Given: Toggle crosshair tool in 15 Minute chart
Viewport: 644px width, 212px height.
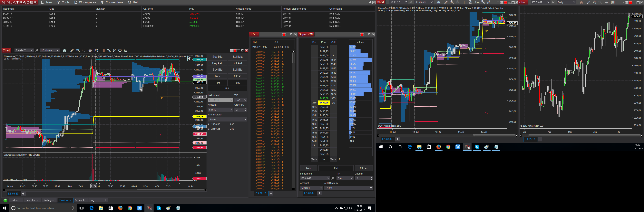Looking at the screenshot, I should 90,50.
